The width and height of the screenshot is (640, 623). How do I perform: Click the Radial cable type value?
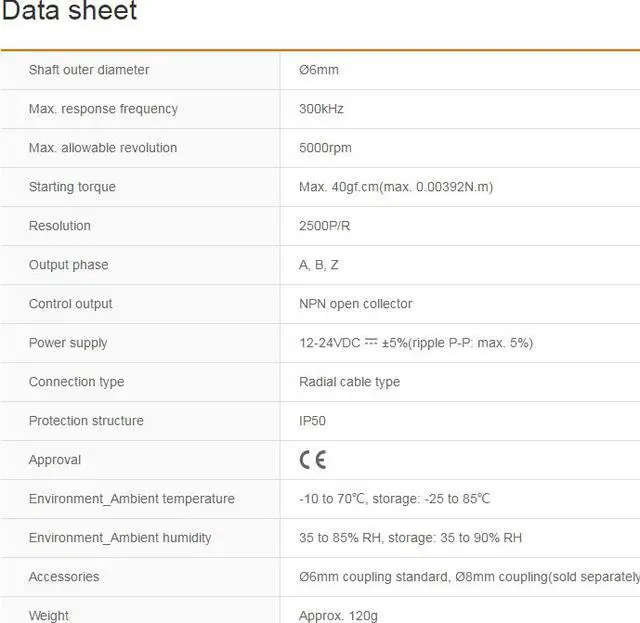tap(349, 382)
